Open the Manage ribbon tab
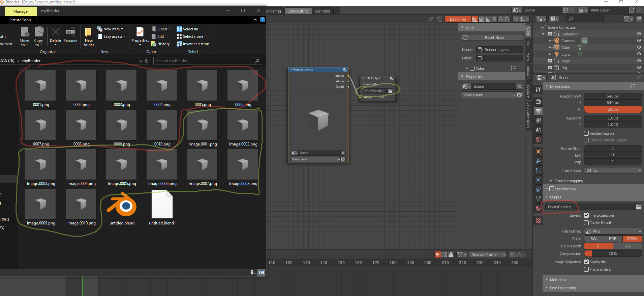The image size is (644, 296). coord(21,11)
